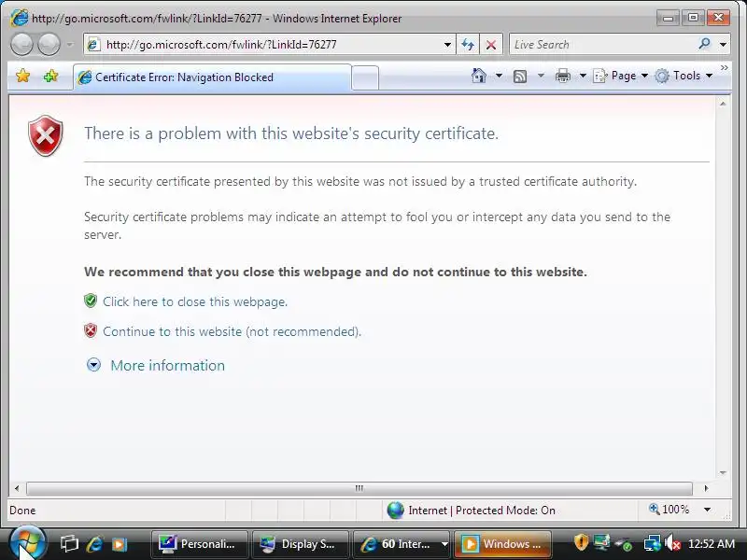Open the Page menu

(x=620, y=76)
